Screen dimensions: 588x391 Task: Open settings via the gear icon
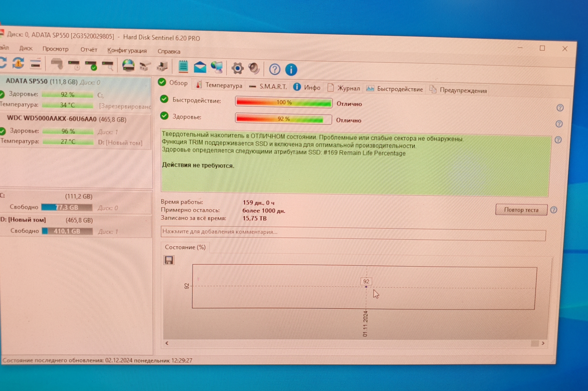point(238,68)
